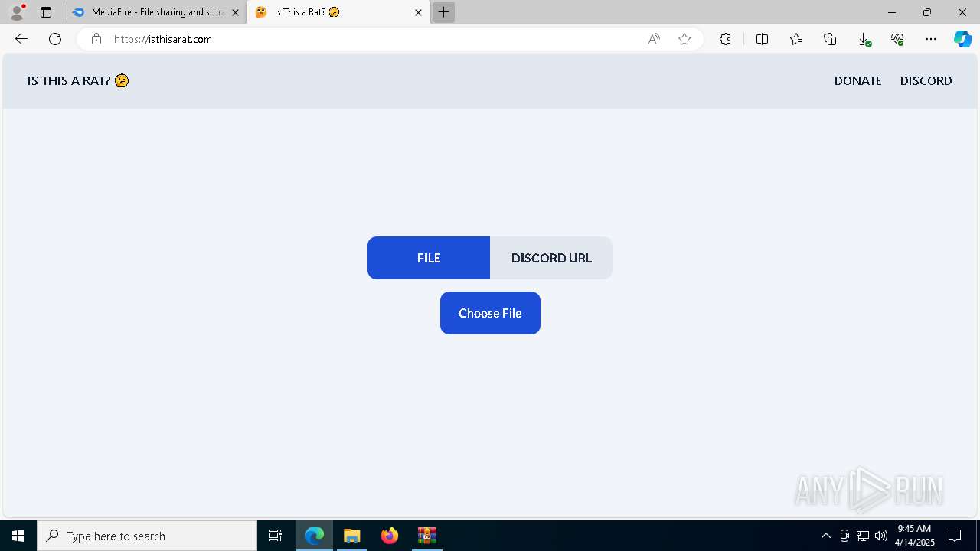Image resolution: width=980 pixels, height=551 pixels.
Task: Open the DONATE link
Action: pyautogui.click(x=857, y=80)
